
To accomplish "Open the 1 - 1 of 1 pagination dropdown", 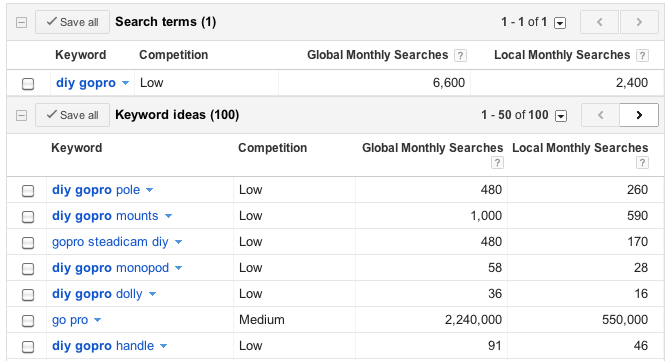I will pos(560,23).
